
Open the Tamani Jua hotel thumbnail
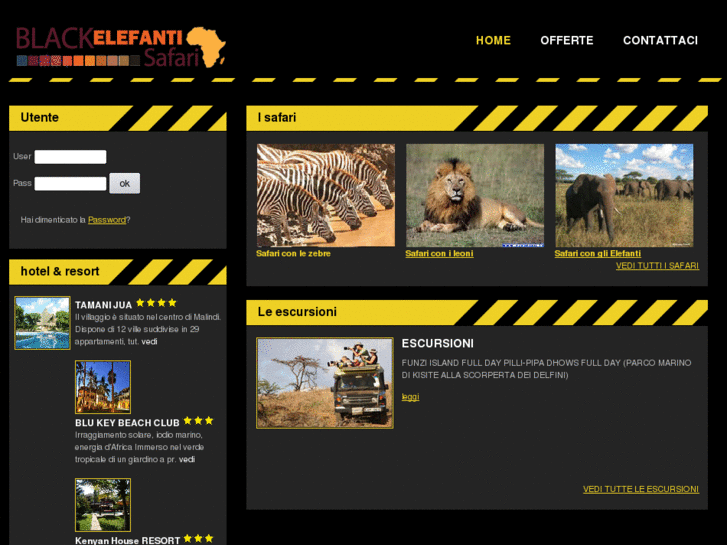(42, 323)
